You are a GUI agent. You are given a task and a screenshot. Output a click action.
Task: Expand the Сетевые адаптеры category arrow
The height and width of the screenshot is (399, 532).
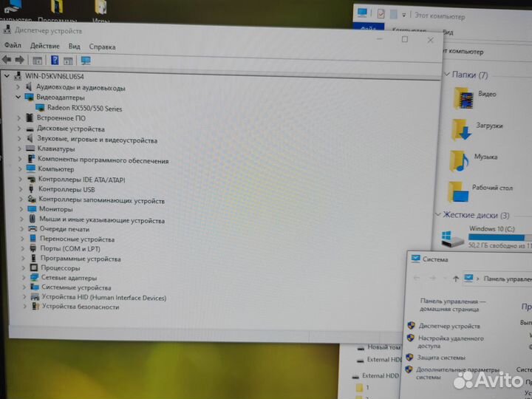(24, 278)
